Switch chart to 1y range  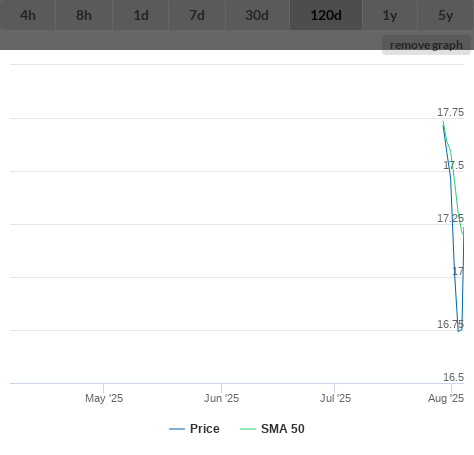pos(390,15)
